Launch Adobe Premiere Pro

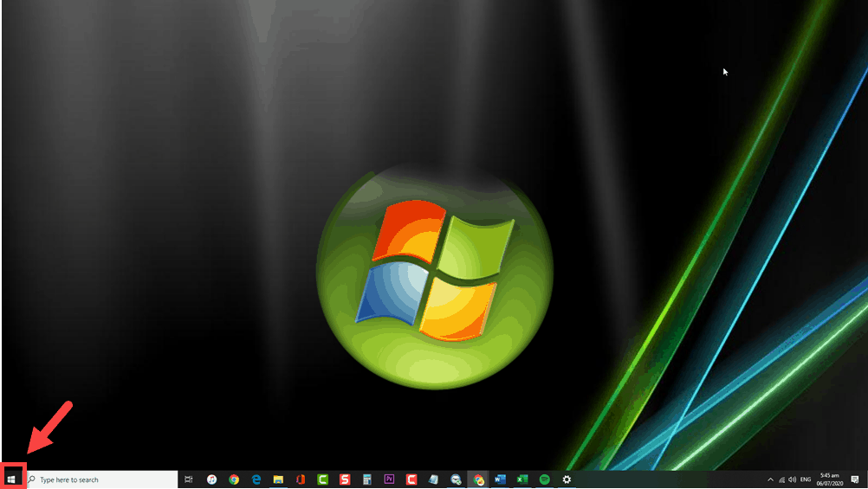[389, 479]
